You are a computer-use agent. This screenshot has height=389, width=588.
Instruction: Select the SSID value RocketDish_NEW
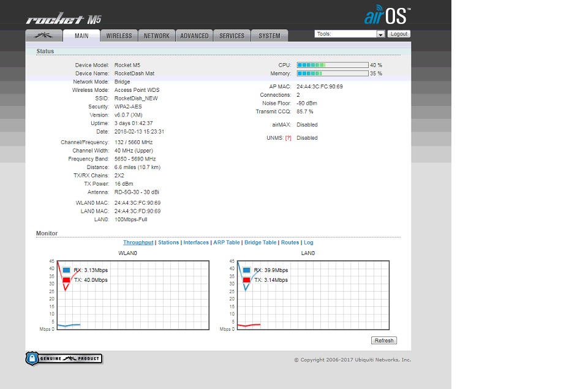point(136,98)
